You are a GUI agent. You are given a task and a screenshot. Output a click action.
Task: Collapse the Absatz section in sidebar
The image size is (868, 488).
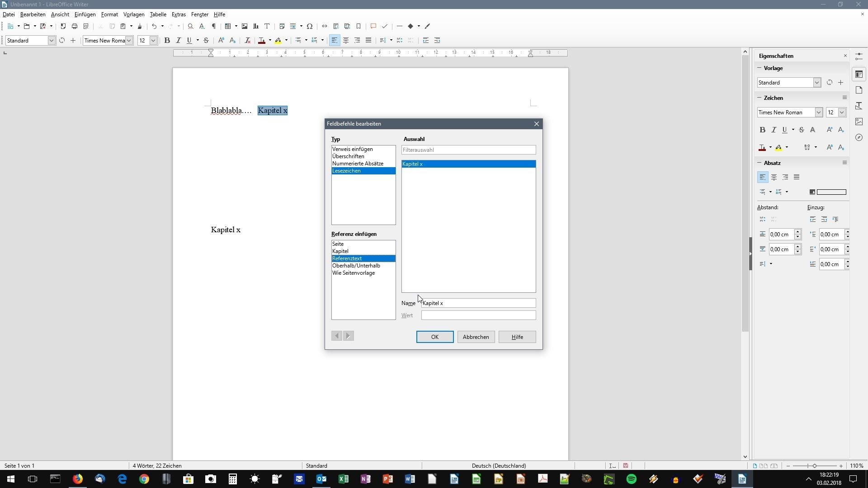click(759, 163)
